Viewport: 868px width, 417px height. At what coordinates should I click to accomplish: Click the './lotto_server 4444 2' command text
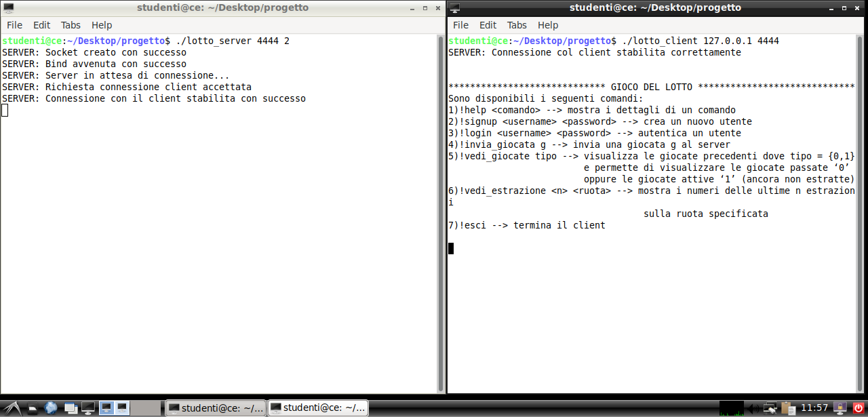(233, 41)
